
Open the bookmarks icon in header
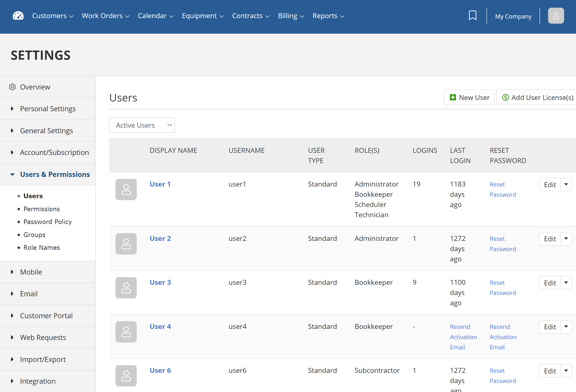coord(472,15)
